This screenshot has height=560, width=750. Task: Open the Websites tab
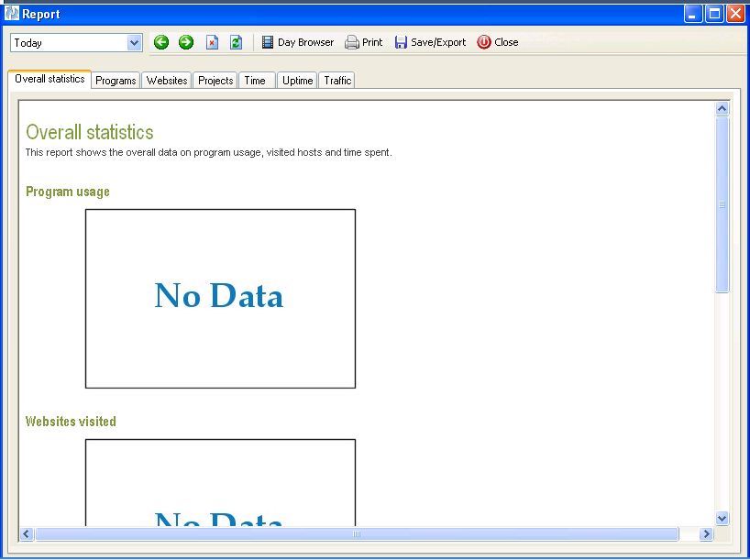coord(167,81)
